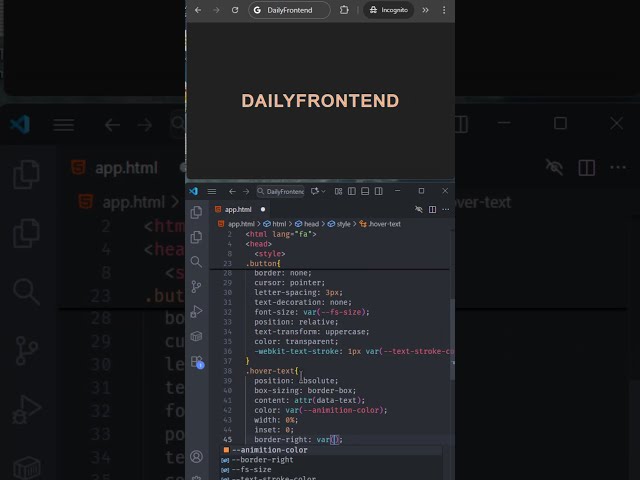
Task: Expand the hidden toolbar items chevron in the browser
Action: tap(425, 10)
